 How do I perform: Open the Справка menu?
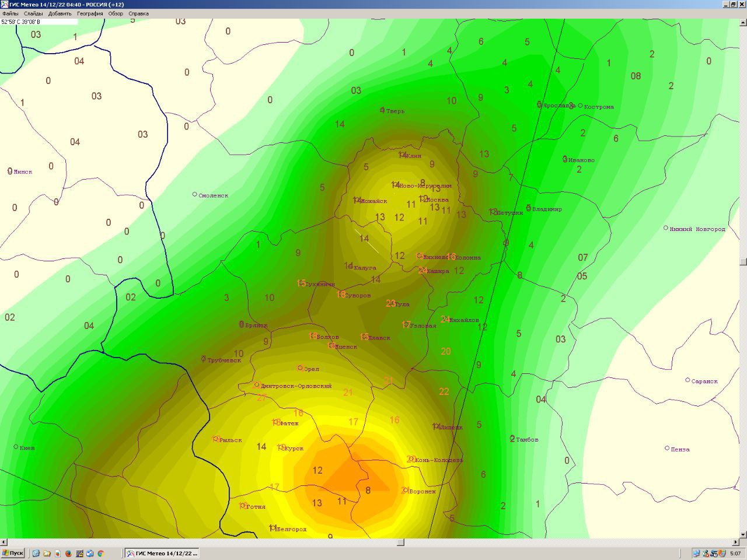coord(138,13)
